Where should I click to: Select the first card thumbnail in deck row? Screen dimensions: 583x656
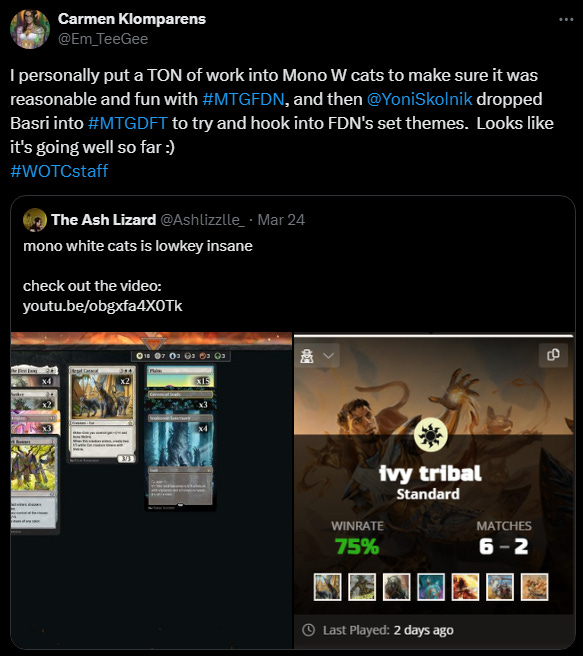click(x=327, y=587)
